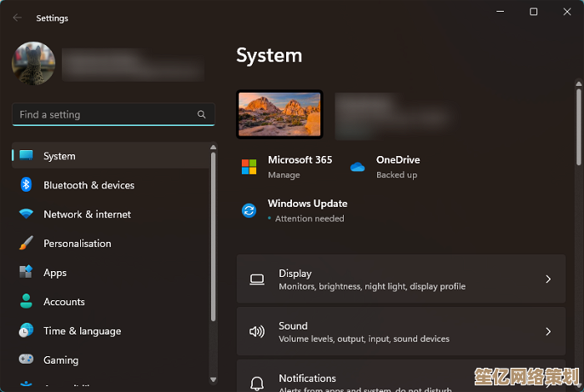Screen dimensions: 584x392
Task: Click the search magnifier icon
Action: 201,114
